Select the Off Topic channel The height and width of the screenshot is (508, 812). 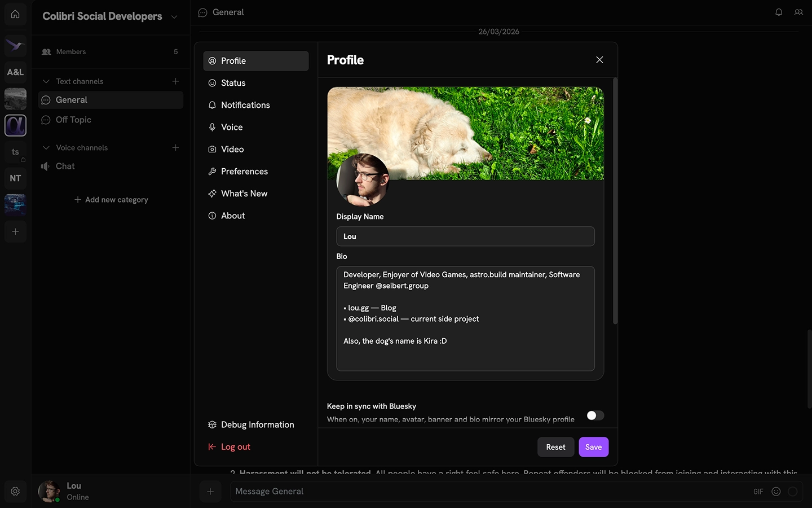point(111,120)
